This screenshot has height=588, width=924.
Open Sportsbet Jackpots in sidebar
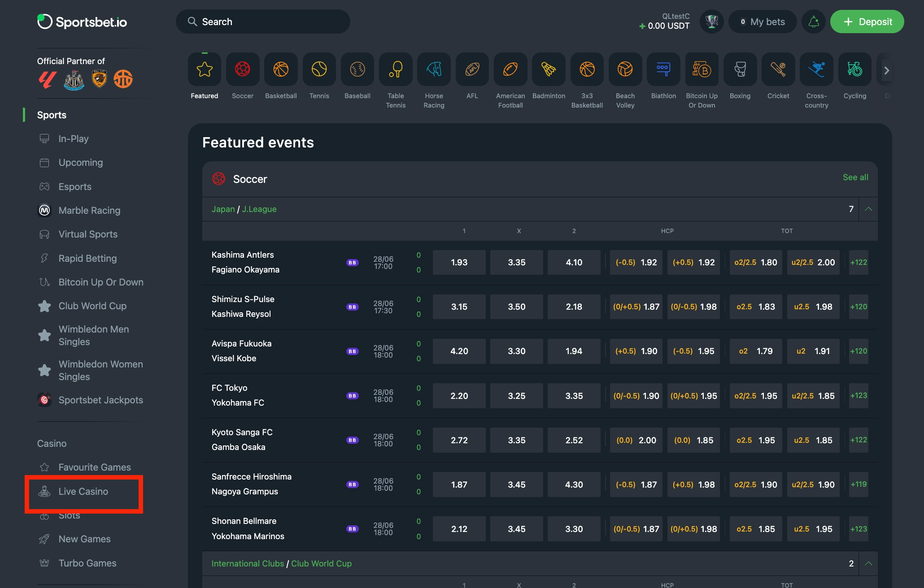pyautogui.click(x=100, y=400)
